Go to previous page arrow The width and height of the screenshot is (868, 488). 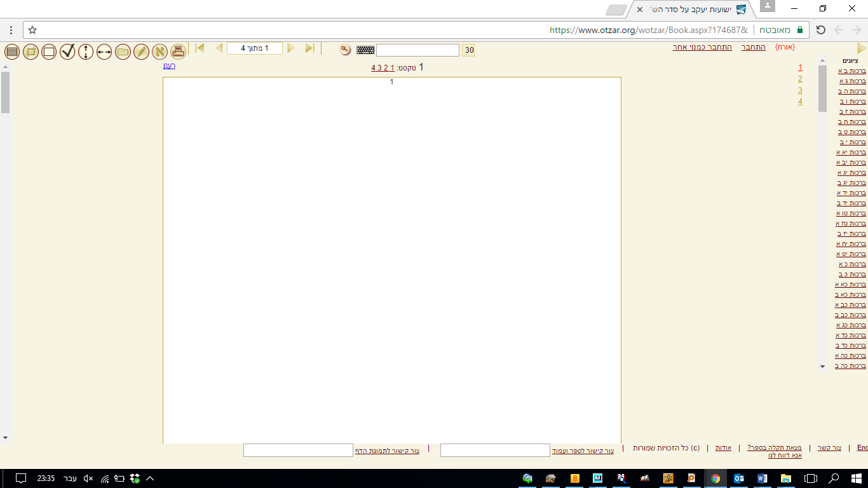[219, 48]
